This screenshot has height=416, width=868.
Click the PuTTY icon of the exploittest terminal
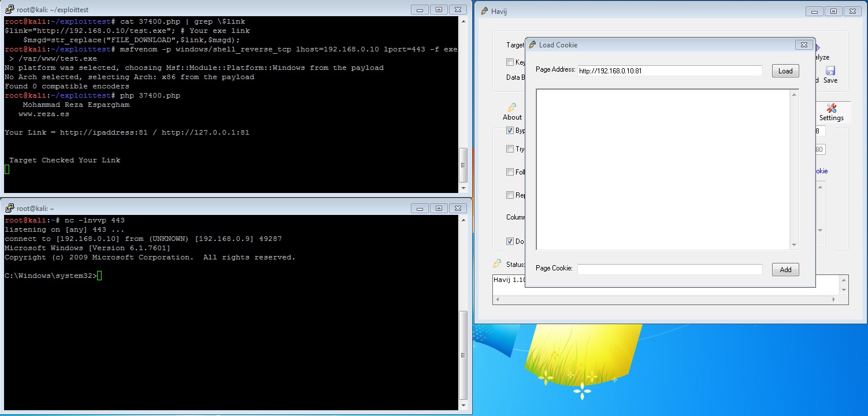pyautogui.click(x=10, y=9)
